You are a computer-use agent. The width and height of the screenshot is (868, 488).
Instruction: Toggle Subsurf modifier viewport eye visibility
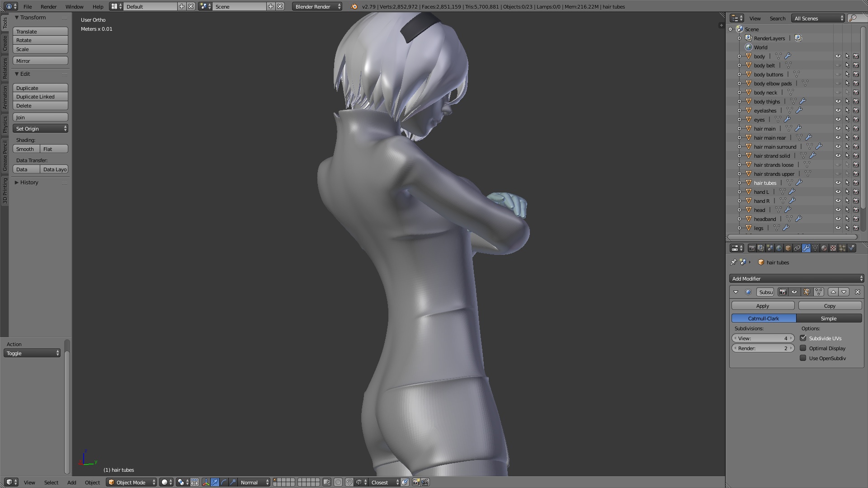coord(794,292)
